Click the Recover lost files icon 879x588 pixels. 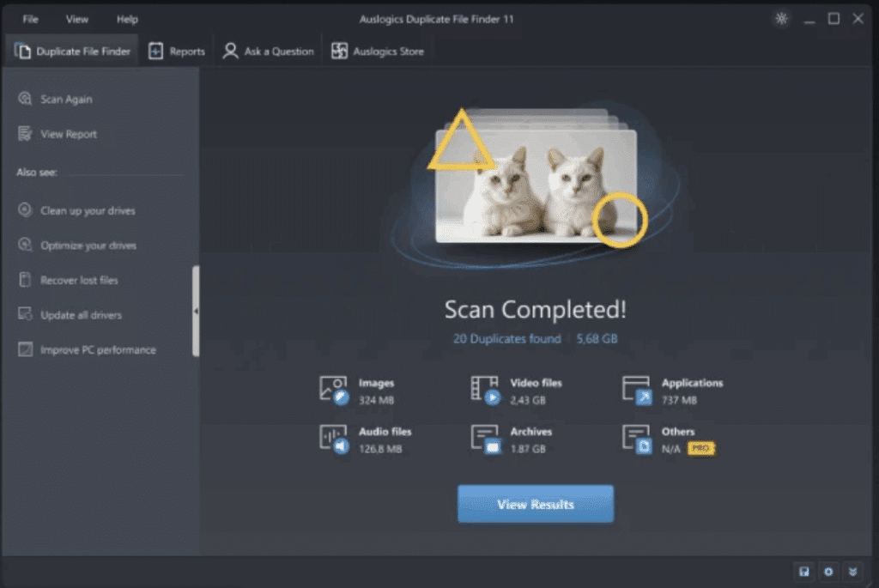pos(25,279)
